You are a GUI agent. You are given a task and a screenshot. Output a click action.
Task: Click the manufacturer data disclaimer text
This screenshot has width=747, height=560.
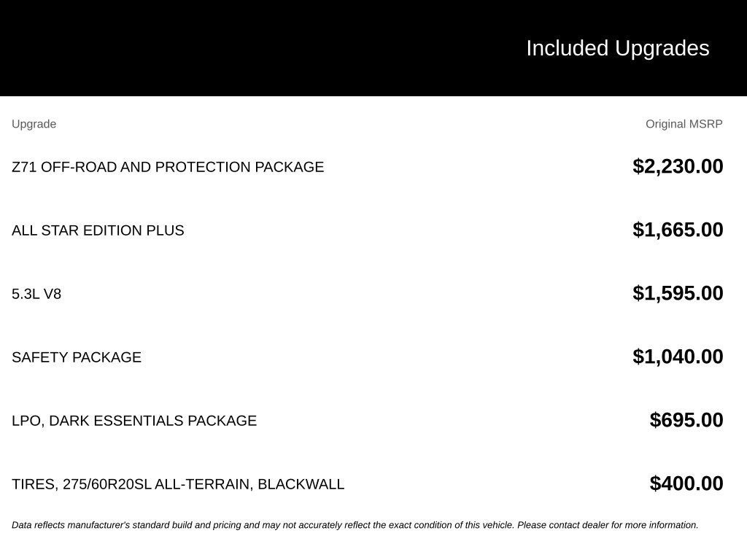click(355, 525)
